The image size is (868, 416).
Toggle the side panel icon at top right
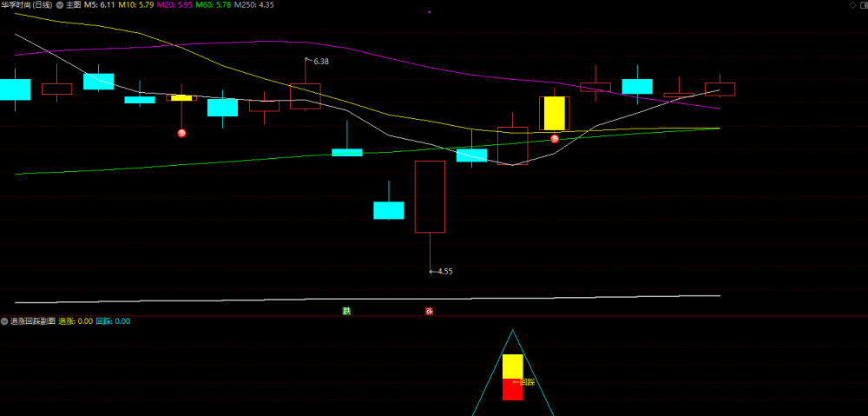point(864,5)
